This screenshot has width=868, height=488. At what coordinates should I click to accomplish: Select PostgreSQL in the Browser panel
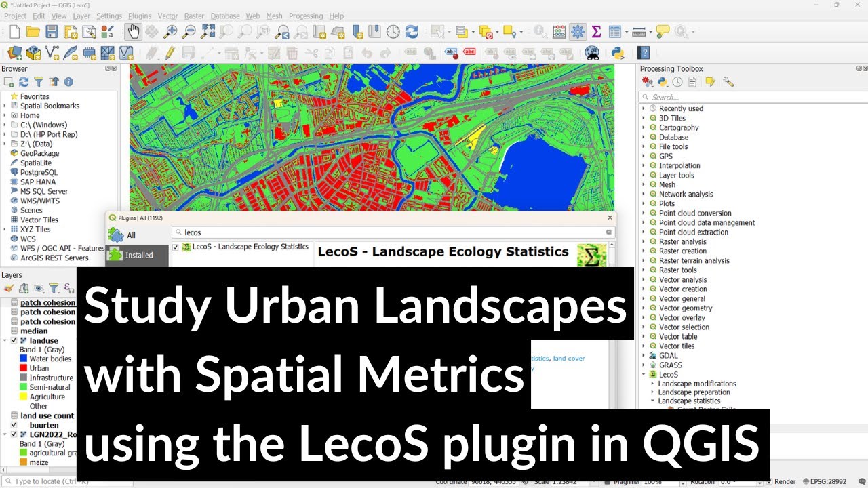(x=39, y=172)
